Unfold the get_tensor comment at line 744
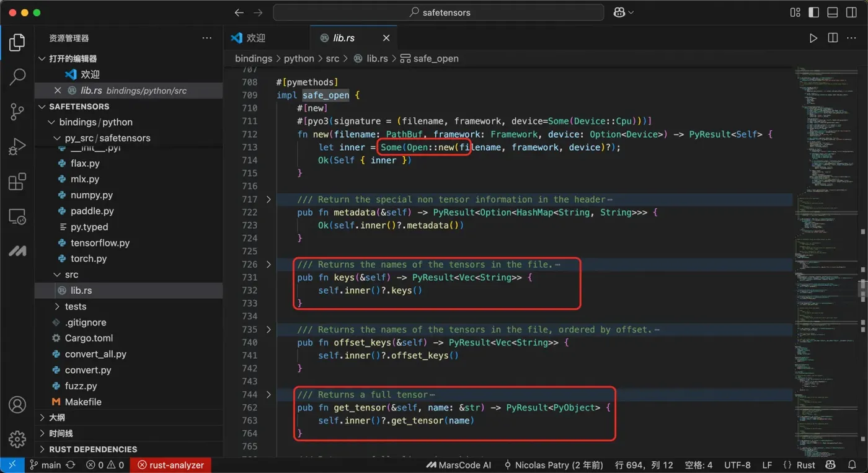 click(268, 395)
